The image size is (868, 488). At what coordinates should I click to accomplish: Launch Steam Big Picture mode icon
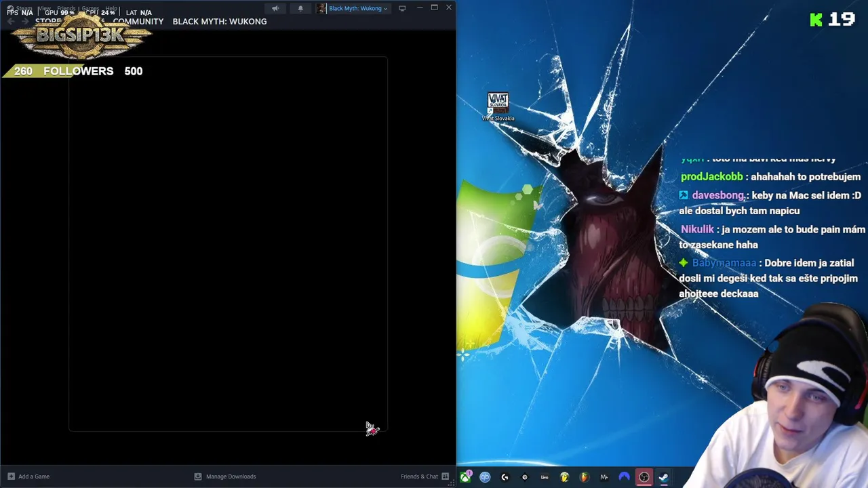coord(402,8)
